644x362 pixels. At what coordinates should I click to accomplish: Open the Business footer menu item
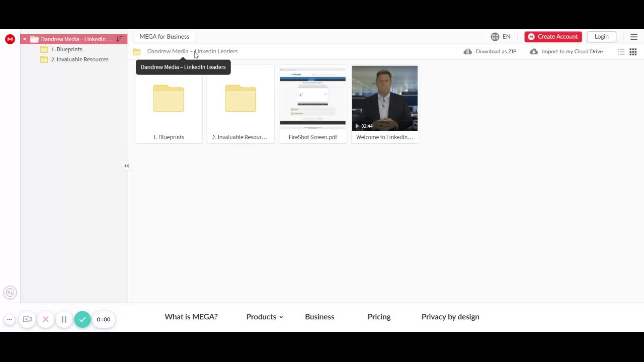click(x=319, y=317)
